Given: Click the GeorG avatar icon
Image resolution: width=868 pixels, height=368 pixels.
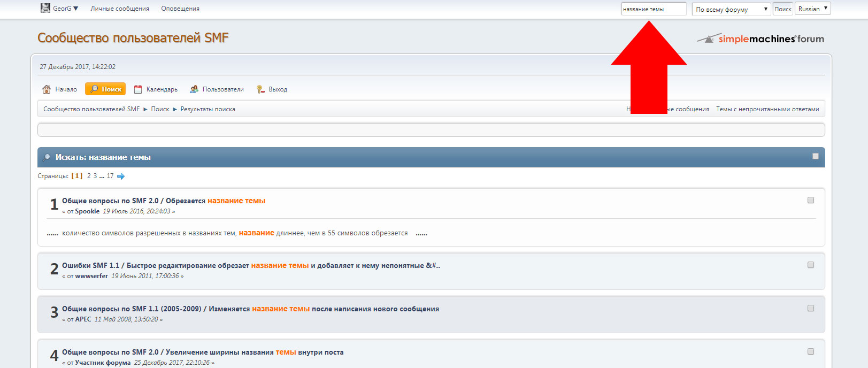Looking at the screenshot, I should click(x=45, y=9).
